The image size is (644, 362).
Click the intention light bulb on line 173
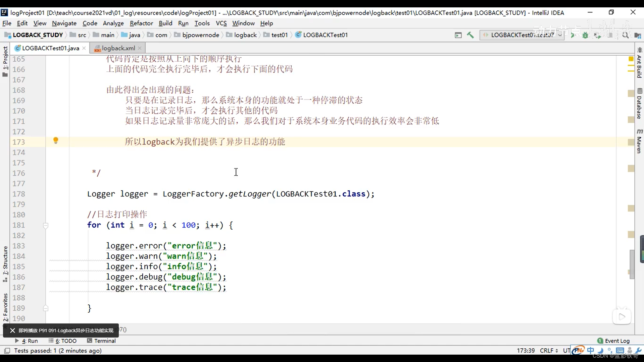click(x=56, y=140)
